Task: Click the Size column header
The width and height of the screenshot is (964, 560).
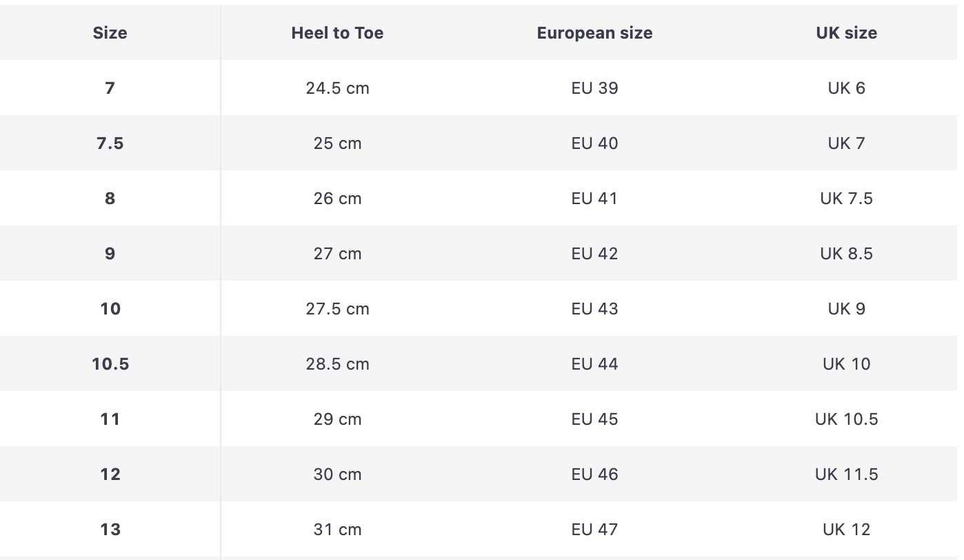Action: tap(110, 32)
